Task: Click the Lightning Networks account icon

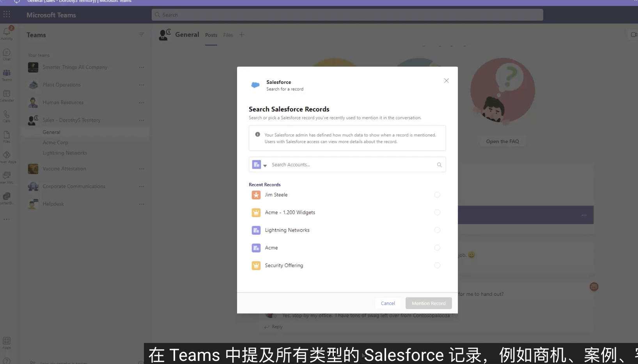Action: (256, 230)
